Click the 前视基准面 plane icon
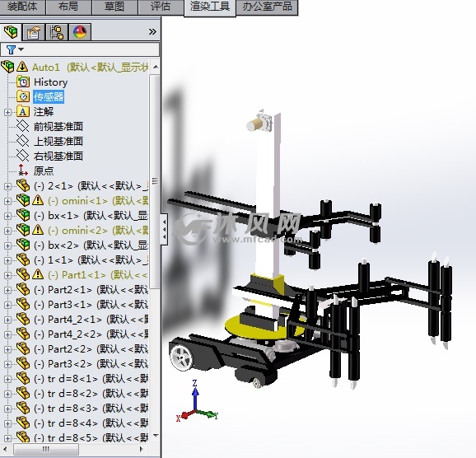476x458 pixels. pyautogui.click(x=22, y=126)
